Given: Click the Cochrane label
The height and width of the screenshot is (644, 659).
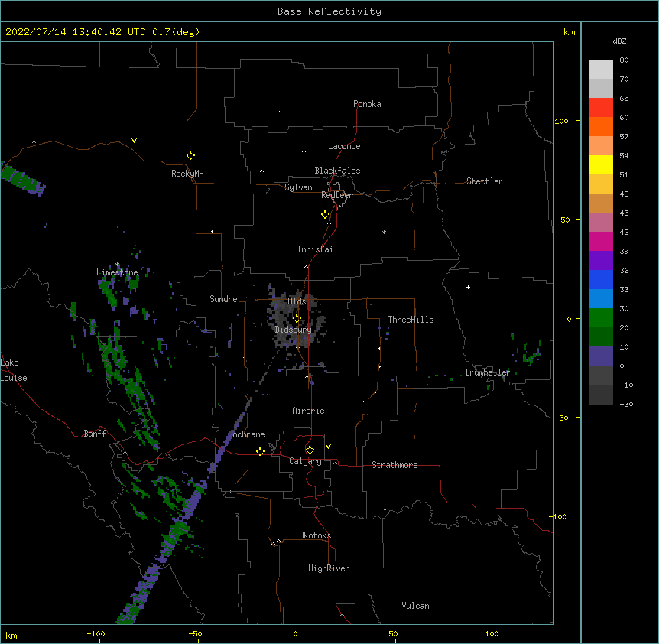Looking at the screenshot, I should click(246, 434).
